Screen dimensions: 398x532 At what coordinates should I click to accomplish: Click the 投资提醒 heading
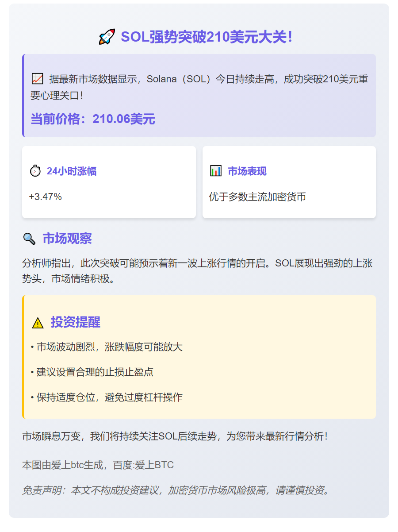click(76, 322)
